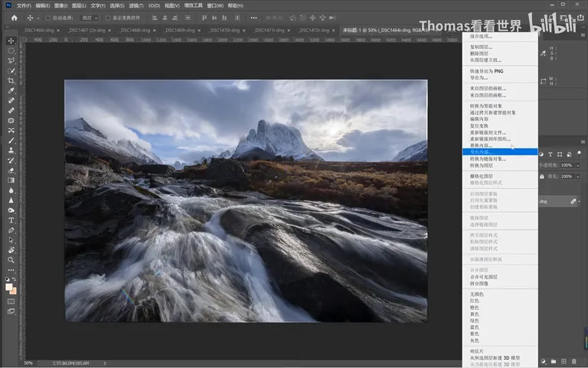Select the Clone Stamp tool
588x368 pixels.
(11, 150)
